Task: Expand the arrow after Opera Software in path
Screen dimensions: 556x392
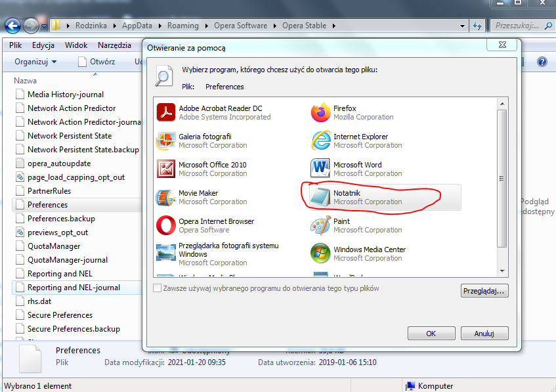Action: pyautogui.click(x=275, y=26)
